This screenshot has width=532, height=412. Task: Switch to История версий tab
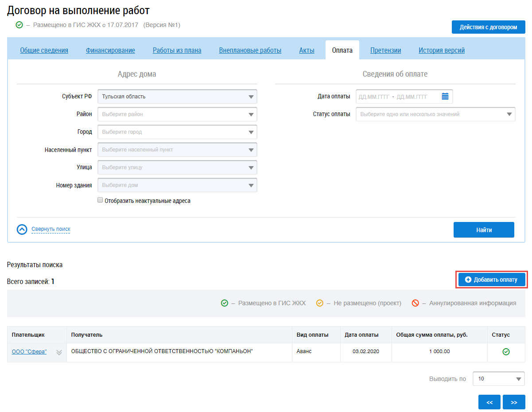tap(442, 51)
